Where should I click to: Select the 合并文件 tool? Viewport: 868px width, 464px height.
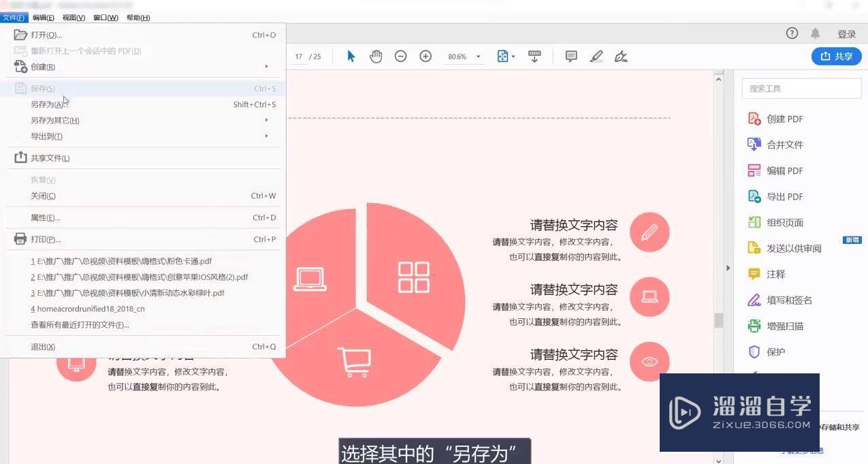[x=784, y=144]
